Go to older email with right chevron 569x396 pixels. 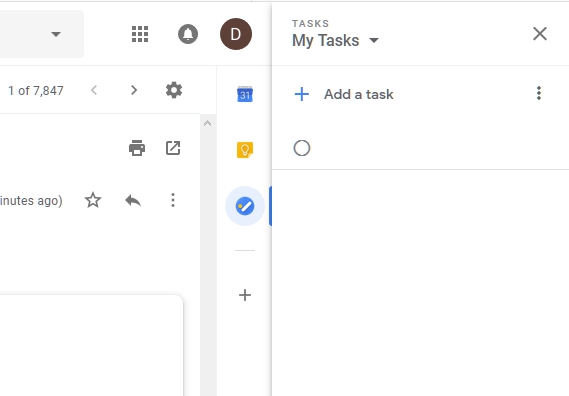[x=134, y=90]
